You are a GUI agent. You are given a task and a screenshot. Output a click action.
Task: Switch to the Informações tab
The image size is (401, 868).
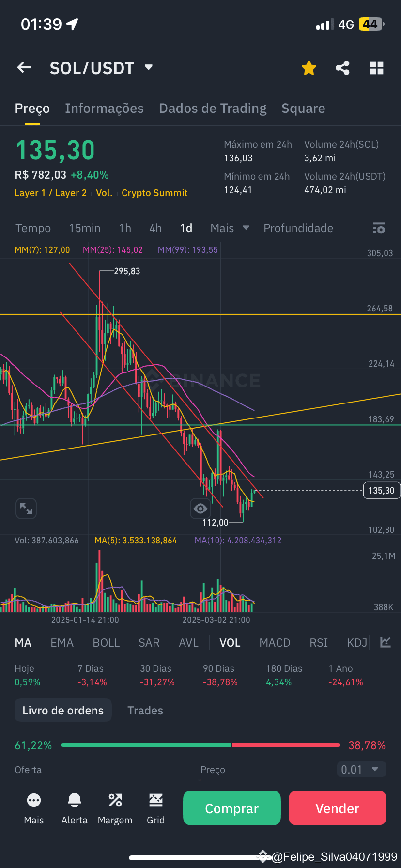[x=104, y=108]
